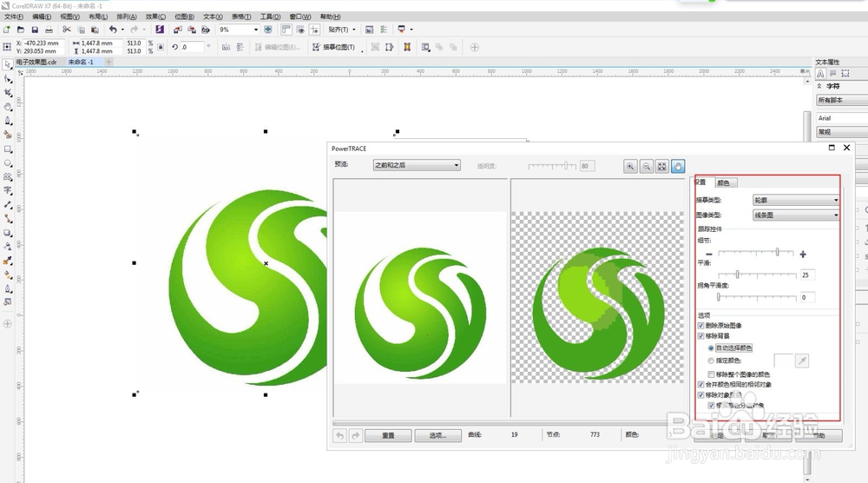868x483 pixels.
Task: Click the Lock ratio icon
Action: [x=161, y=47]
